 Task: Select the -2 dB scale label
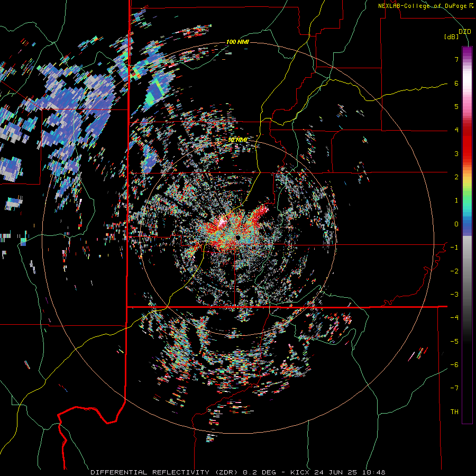point(454,271)
